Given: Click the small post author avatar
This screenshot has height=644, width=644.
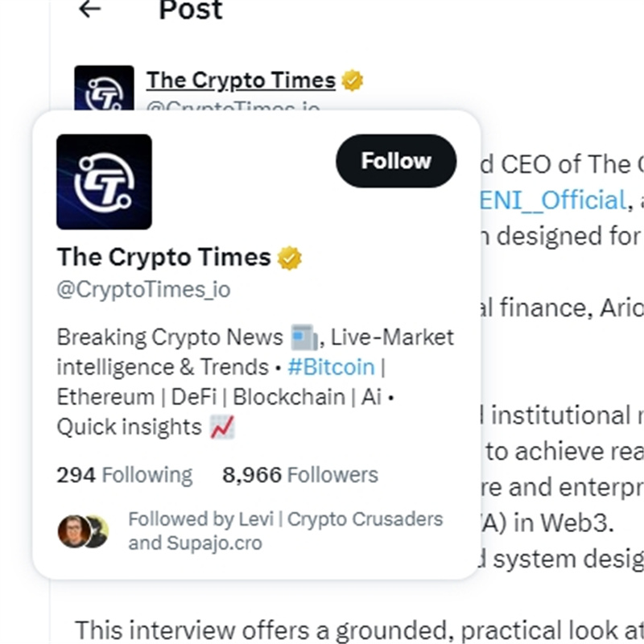Looking at the screenshot, I should 104,87.
